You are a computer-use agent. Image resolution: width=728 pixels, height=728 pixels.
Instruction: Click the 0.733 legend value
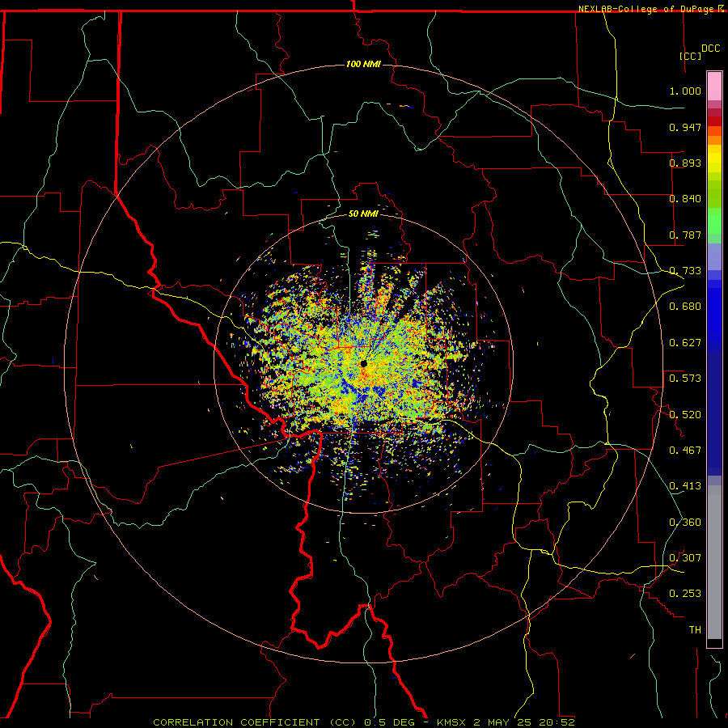coord(685,271)
